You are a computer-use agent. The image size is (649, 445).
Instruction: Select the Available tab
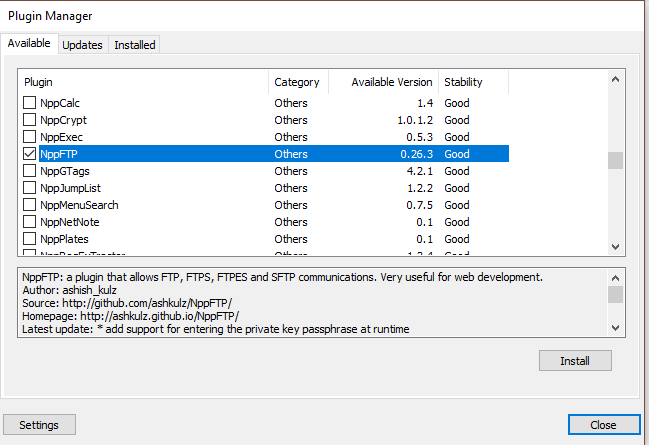click(29, 43)
